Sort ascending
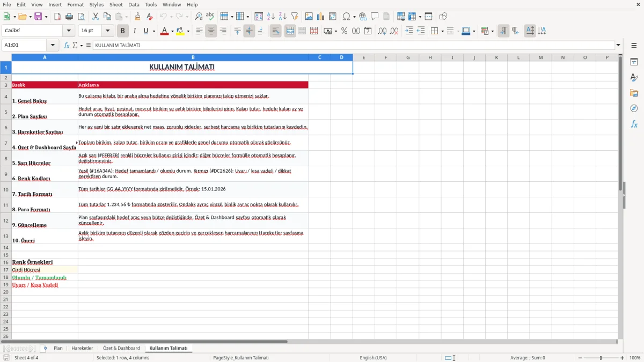 pyautogui.click(x=271, y=17)
